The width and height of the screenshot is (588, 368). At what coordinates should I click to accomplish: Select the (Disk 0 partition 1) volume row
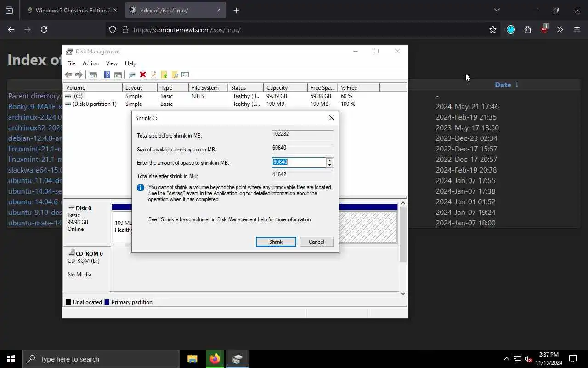[234, 104]
